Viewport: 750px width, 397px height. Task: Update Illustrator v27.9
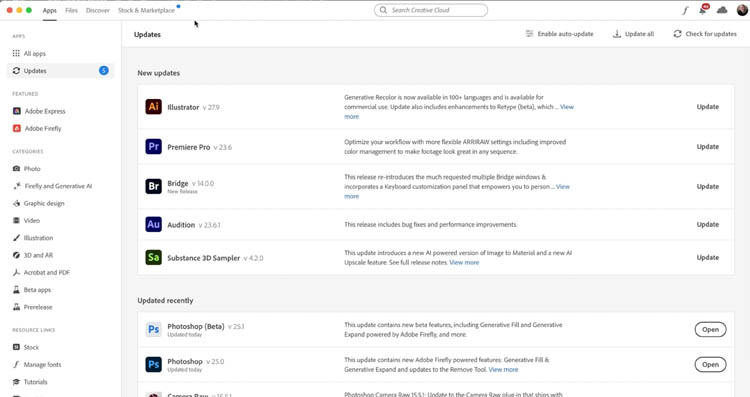pyautogui.click(x=707, y=107)
